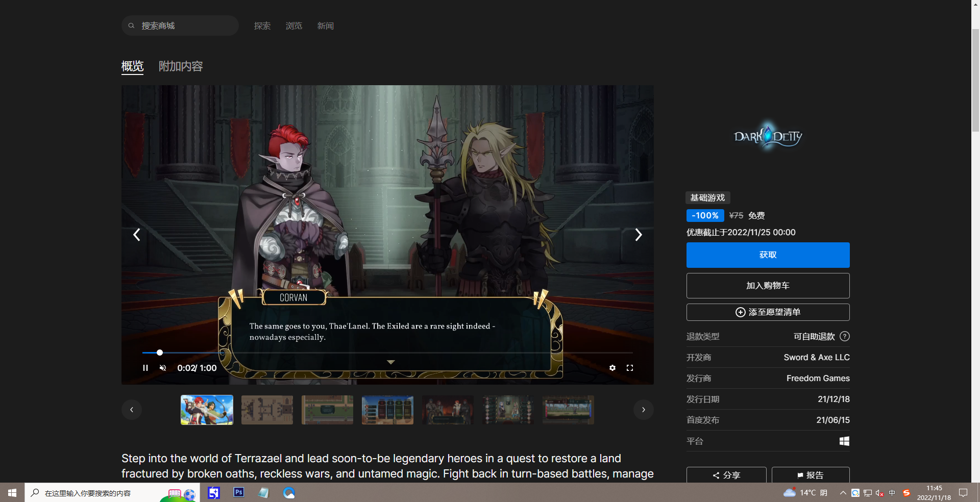Click publisher name Freedom Games
The height and width of the screenshot is (502, 980).
click(818, 378)
